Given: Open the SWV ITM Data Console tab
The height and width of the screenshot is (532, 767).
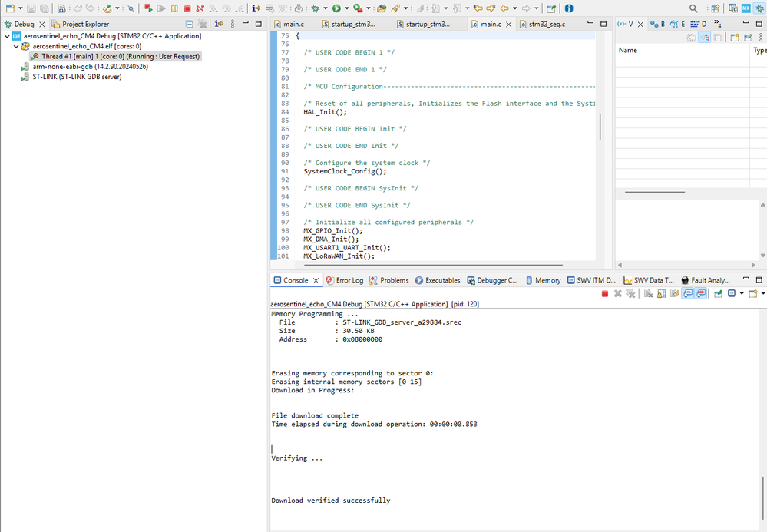Looking at the screenshot, I should (x=591, y=280).
